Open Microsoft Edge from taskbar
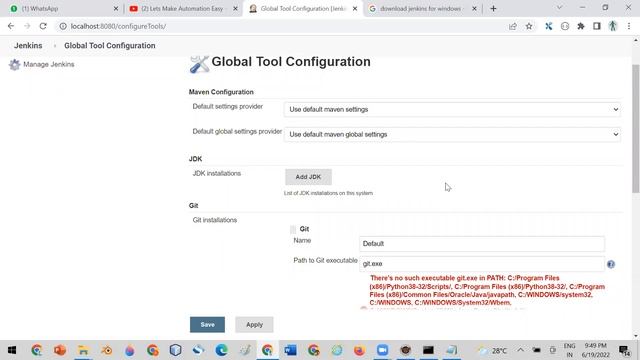Screen dimensions: 640x360 222,350
